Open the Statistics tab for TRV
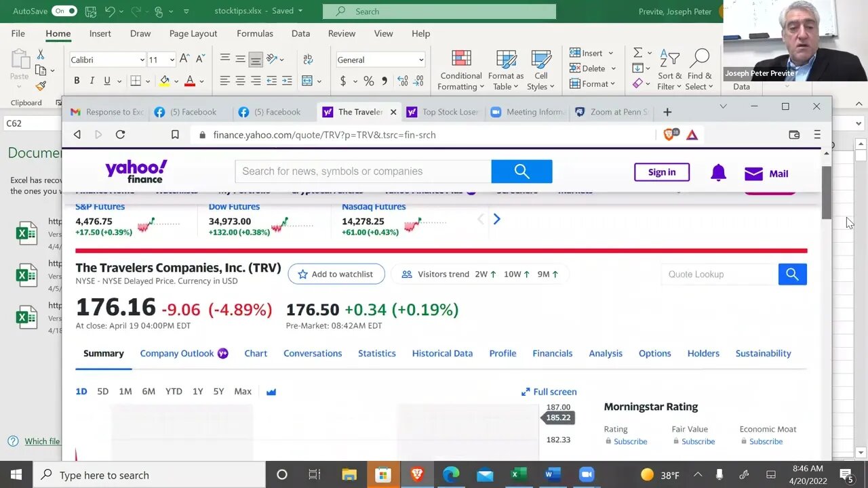This screenshot has height=488, width=868. [377, 353]
